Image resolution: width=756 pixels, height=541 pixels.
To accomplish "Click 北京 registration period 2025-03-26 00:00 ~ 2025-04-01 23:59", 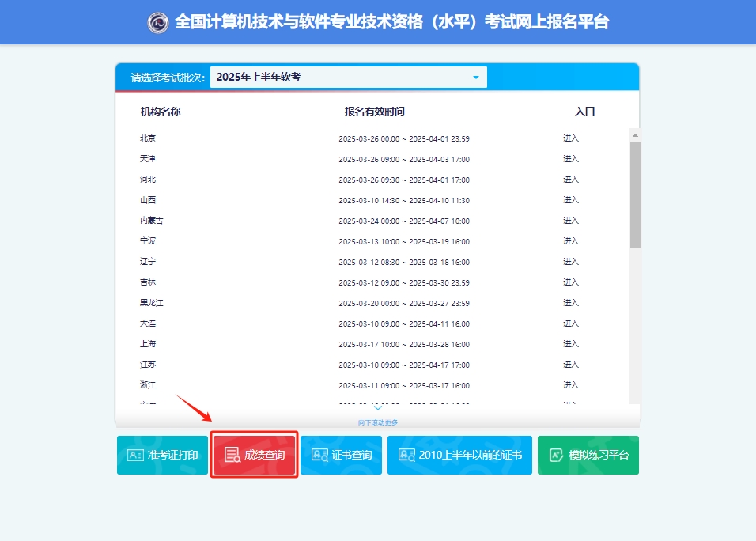I will pyautogui.click(x=404, y=139).
